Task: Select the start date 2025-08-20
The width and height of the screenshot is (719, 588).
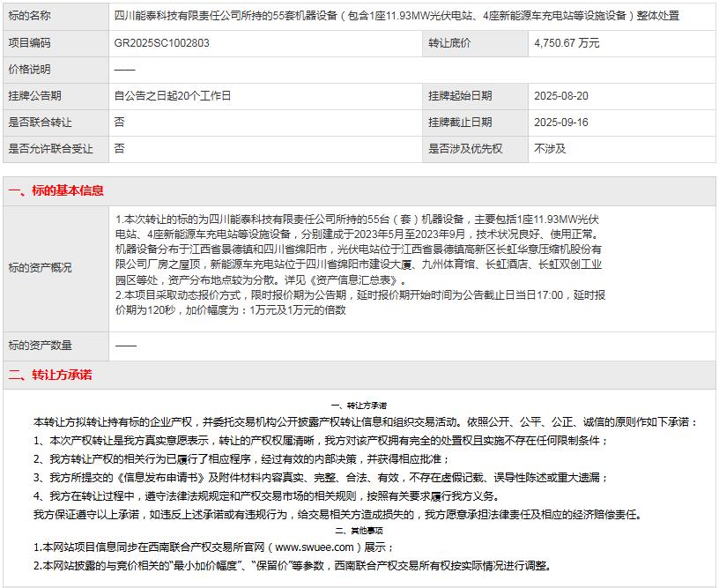Action: click(x=561, y=96)
